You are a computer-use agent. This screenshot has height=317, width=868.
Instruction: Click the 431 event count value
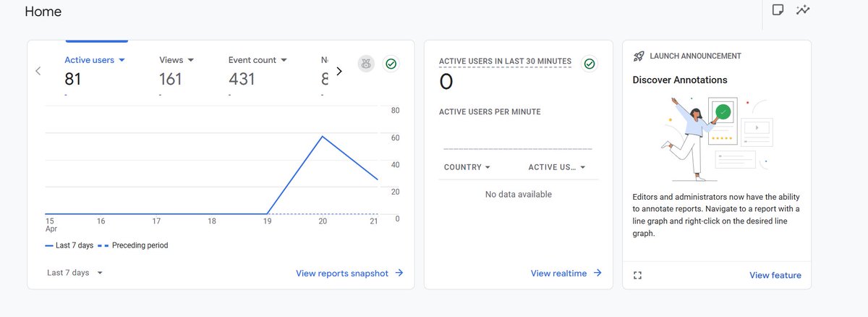pyautogui.click(x=242, y=79)
